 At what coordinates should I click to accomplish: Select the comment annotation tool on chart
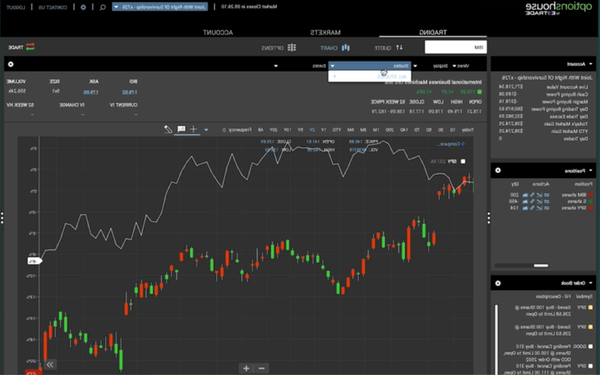click(x=181, y=129)
